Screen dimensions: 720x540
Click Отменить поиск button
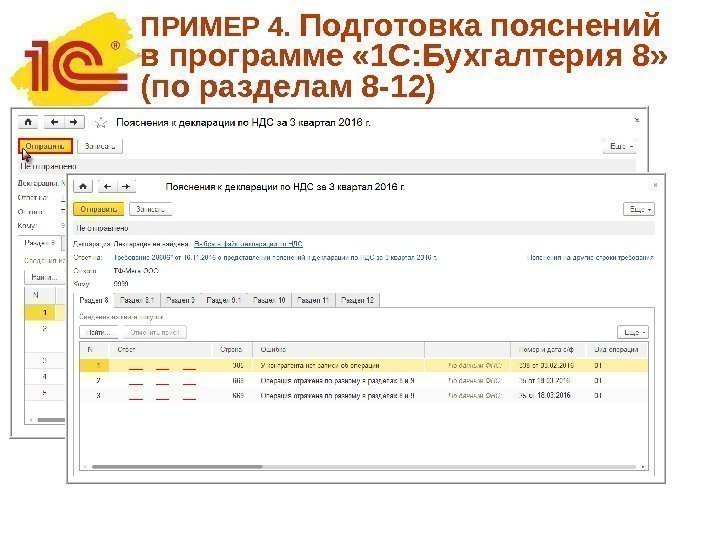[x=155, y=332]
